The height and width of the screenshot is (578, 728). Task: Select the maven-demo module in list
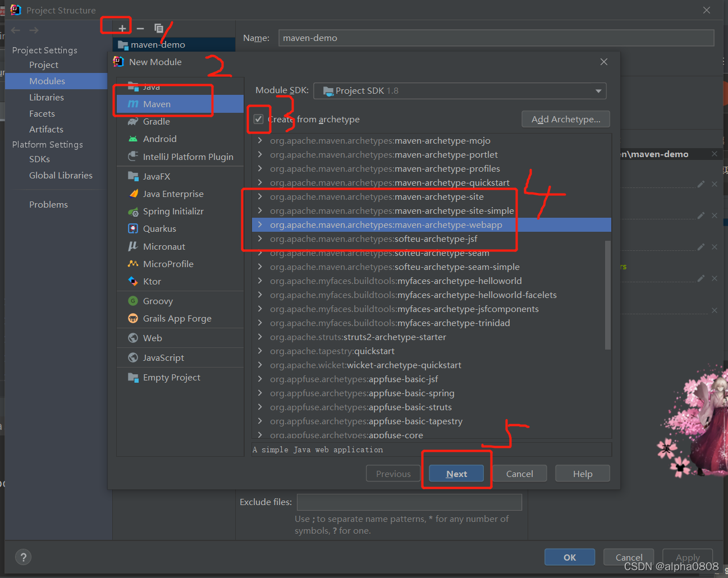174,44
